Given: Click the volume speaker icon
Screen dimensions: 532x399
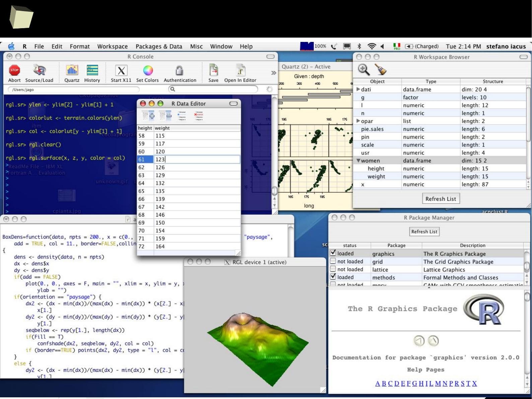Looking at the screenshot, I should (x=382, y=46).
